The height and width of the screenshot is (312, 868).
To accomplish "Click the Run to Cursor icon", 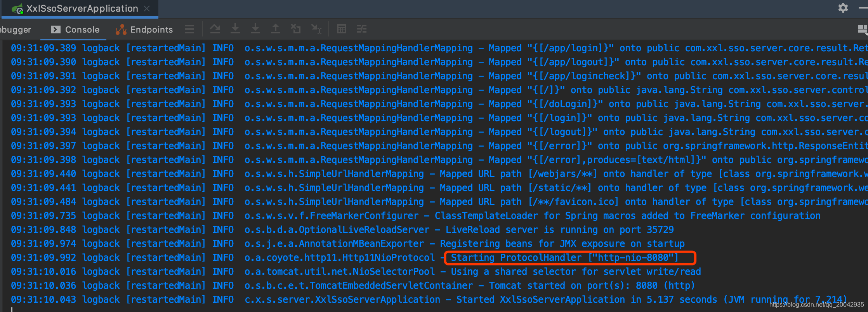I will tap(316, 29).
